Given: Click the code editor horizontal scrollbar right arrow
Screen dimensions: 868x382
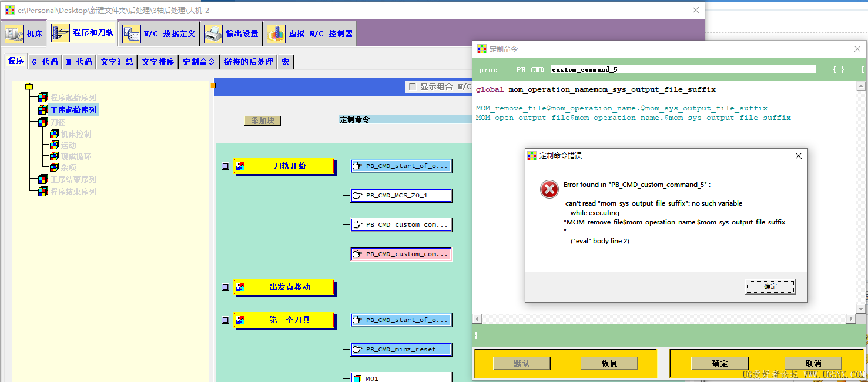Looking at the screenshot, I should (851, 319).
